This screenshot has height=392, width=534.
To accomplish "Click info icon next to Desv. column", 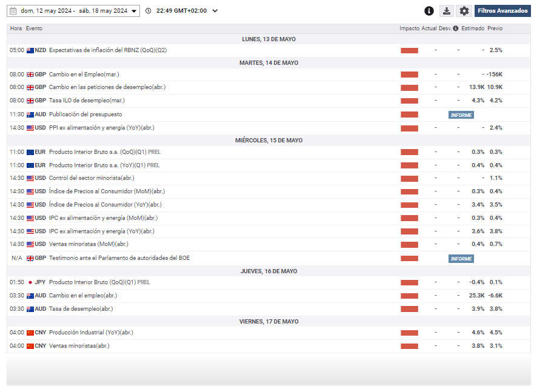I will pyautogui.click(x=456, y=28).
